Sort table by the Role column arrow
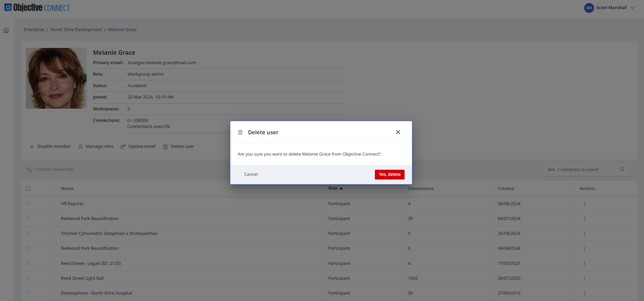 (x=341, y=188)
